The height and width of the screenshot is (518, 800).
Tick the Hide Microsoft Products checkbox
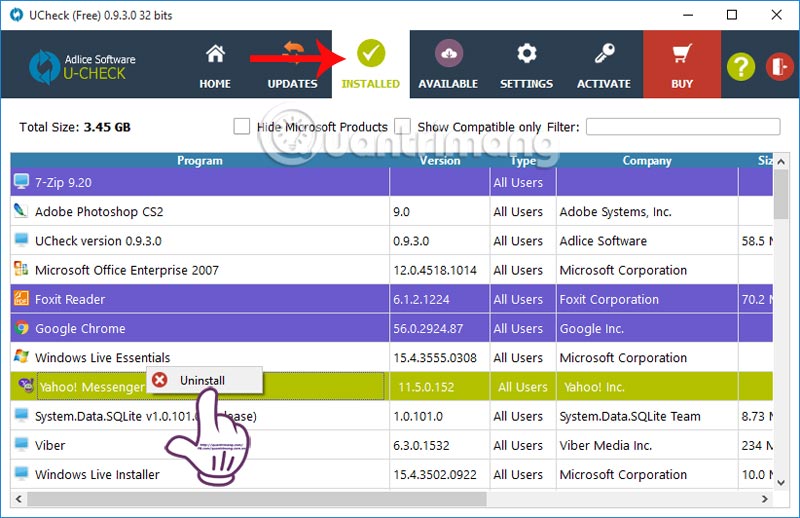pos(241,126)
